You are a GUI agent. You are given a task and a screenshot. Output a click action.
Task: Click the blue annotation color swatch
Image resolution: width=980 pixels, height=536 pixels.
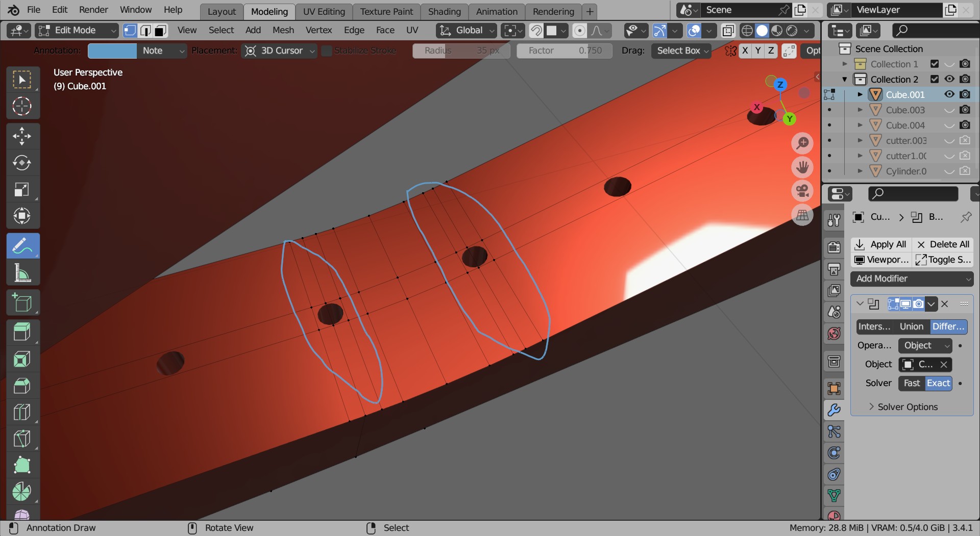click(112, 50)
